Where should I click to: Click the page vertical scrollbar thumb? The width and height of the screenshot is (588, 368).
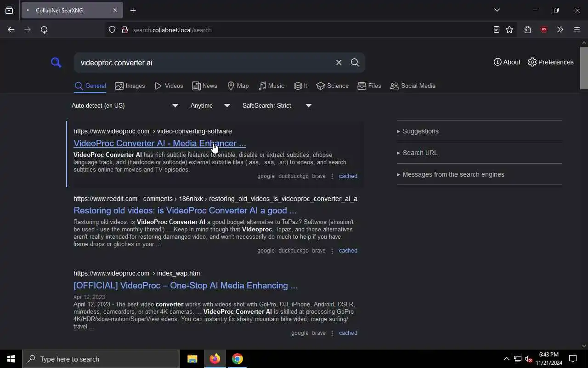(x=584, y=68)
